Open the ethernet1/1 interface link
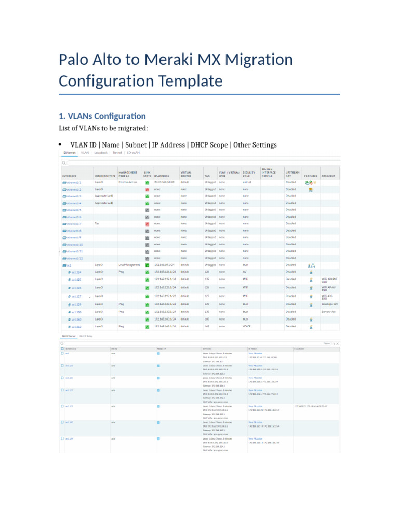 coord(74,183)
